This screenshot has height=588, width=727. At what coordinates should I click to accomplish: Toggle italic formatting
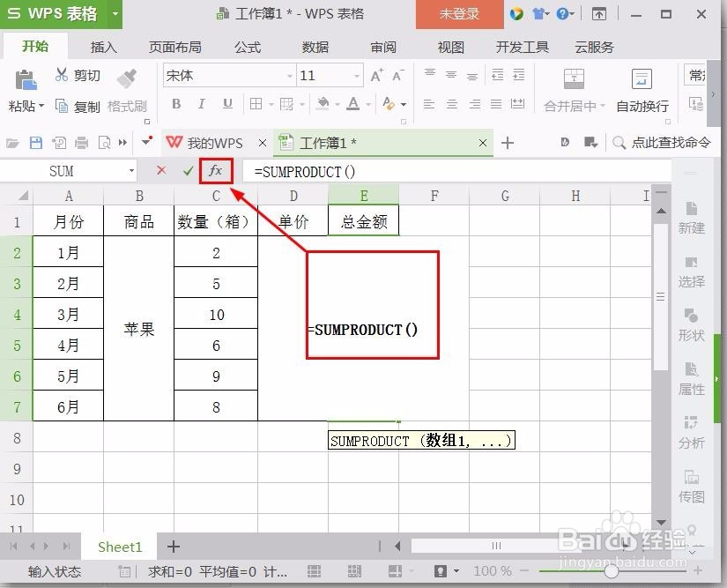coord(200,104)
